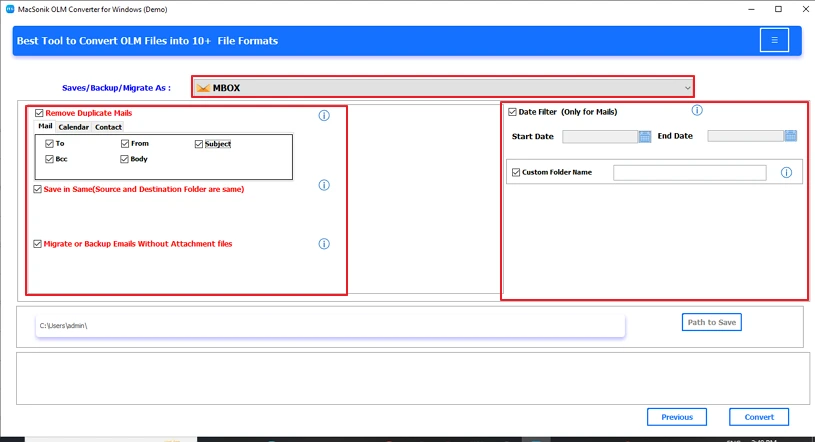Image resolution: width=815 pixels, height=442 pixels.
Task: Click info icon next to Save in Same
Action: pos(324,185)
